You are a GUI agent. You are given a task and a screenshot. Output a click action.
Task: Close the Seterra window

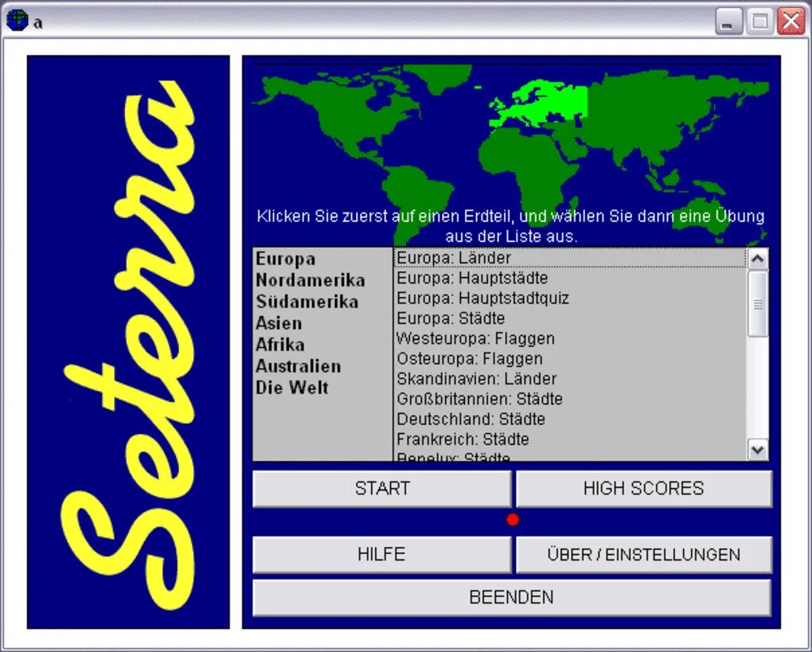coord(791,21)
